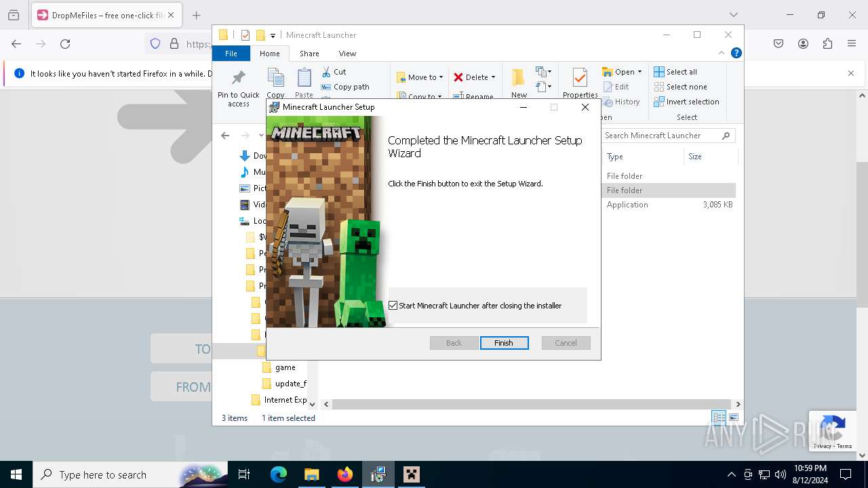Uncheck Start Minecraft Launcher after closing installer
Image resolution: width=868 pixels, height=488 pixels.
tap(393, 306)
